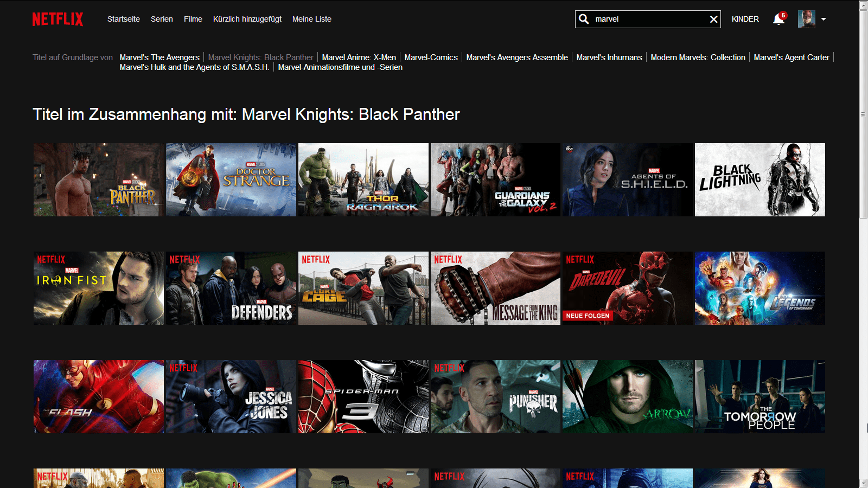Open Kürzlich hinzugefügt
868x488 pixels.
[x=247, y=19]
